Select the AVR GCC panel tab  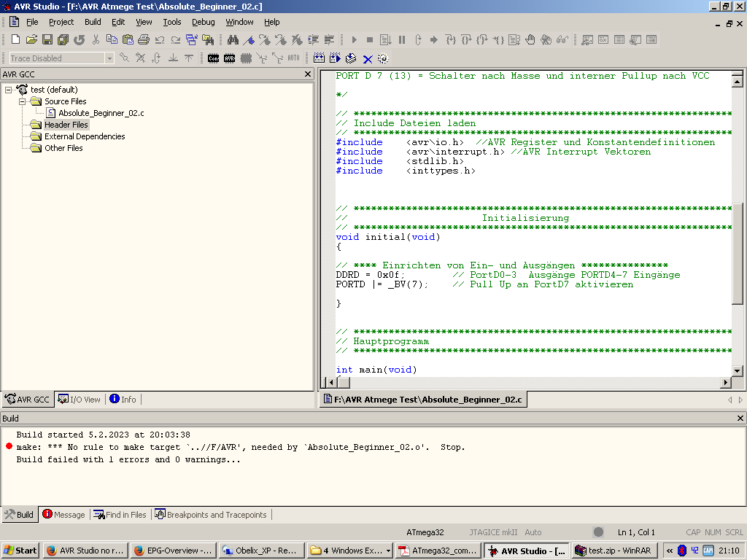coord(27,400)
